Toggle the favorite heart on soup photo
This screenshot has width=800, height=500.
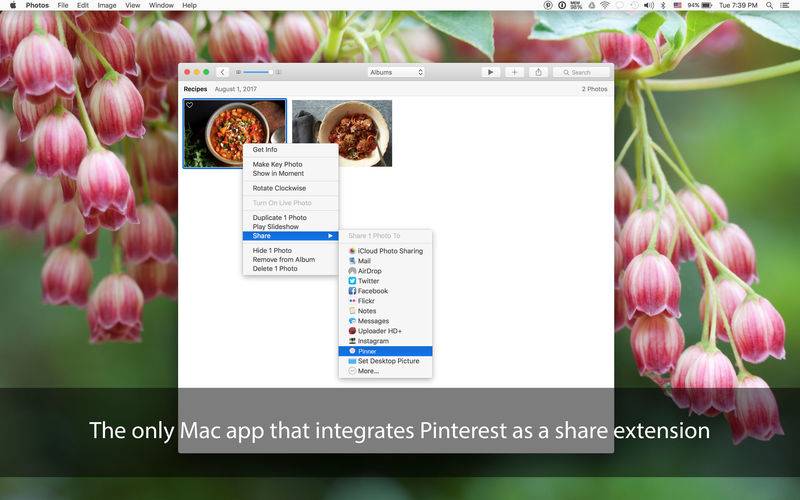pyautogui.click(x=189, y=105)
